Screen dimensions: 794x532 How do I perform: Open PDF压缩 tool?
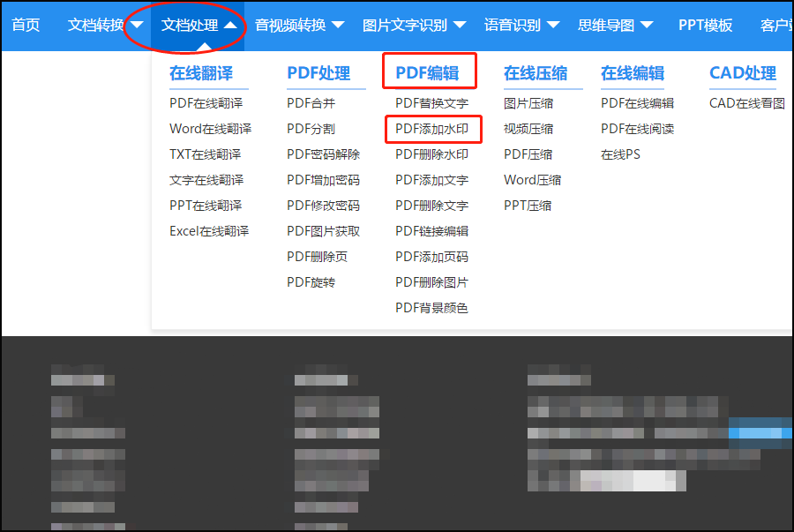point(528,154)
